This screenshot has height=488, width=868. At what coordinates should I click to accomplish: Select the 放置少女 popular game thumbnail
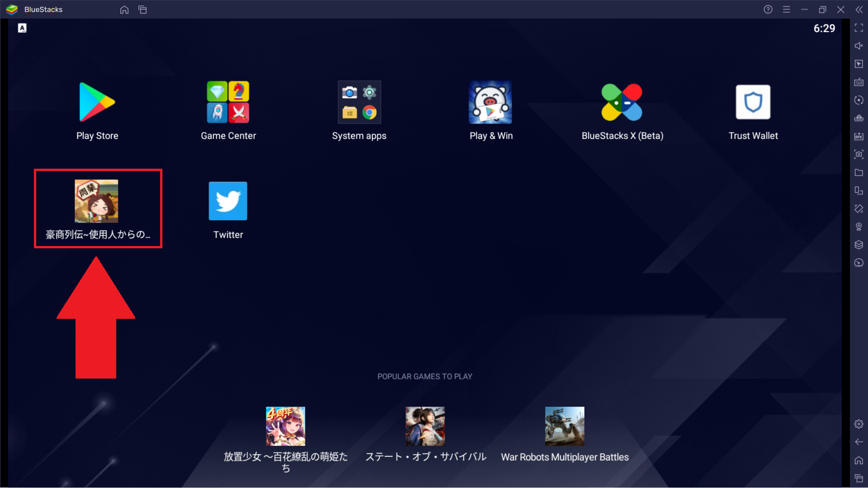click(x=285, y=426)
